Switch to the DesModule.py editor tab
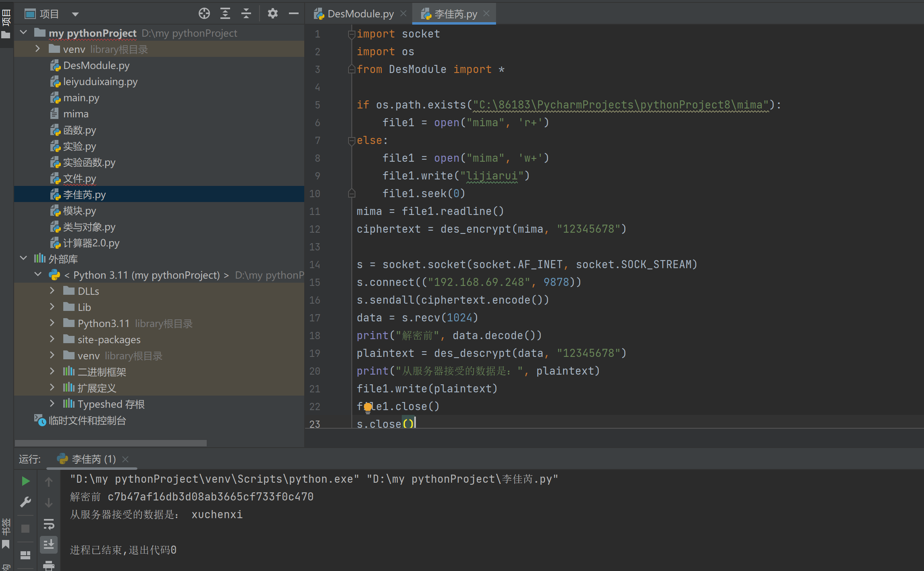This screenshot has width=924, height=571. [x=360, y=14]
